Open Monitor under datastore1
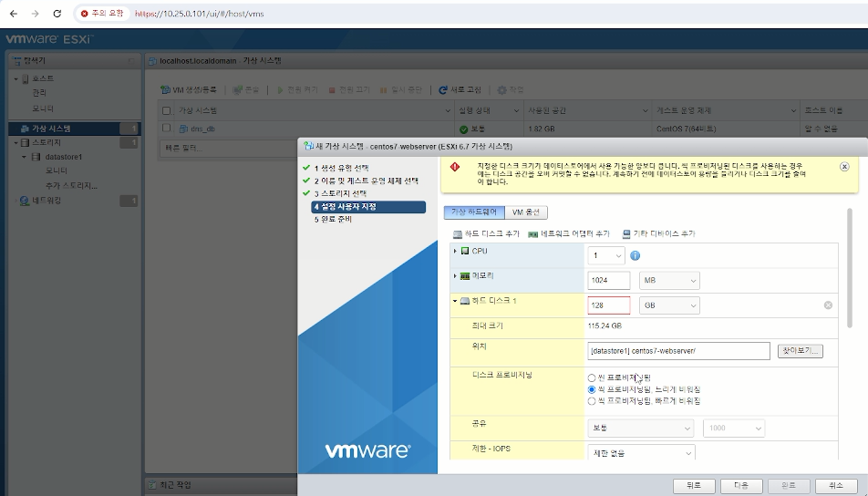Viewport: 868px width, 496px height. (57, 171)
